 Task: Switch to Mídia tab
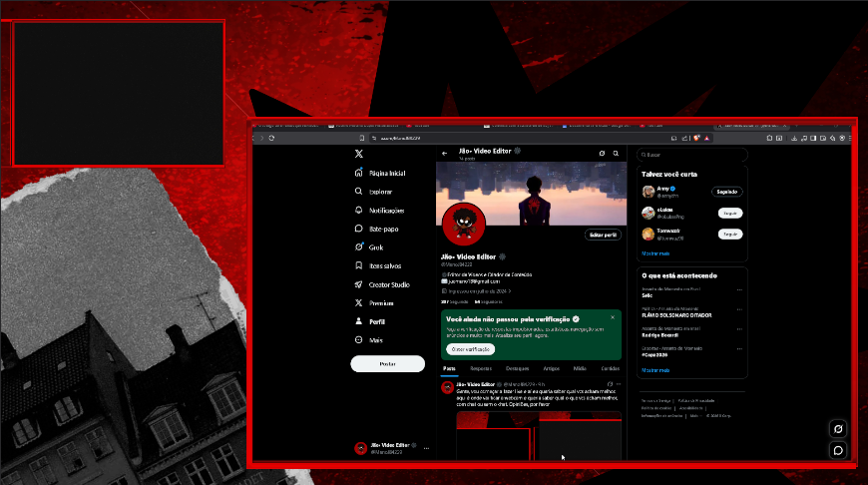[x=580, y=368]
